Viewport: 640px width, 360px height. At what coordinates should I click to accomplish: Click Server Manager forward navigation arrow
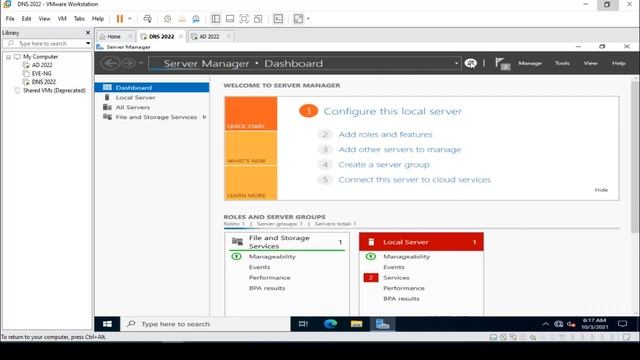[x=129, y=63]
